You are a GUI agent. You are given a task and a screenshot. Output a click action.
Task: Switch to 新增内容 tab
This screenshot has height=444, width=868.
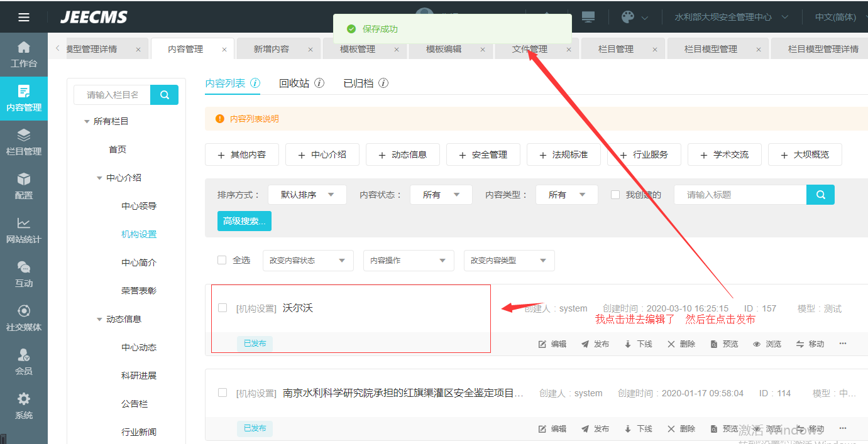pos(272,49)
